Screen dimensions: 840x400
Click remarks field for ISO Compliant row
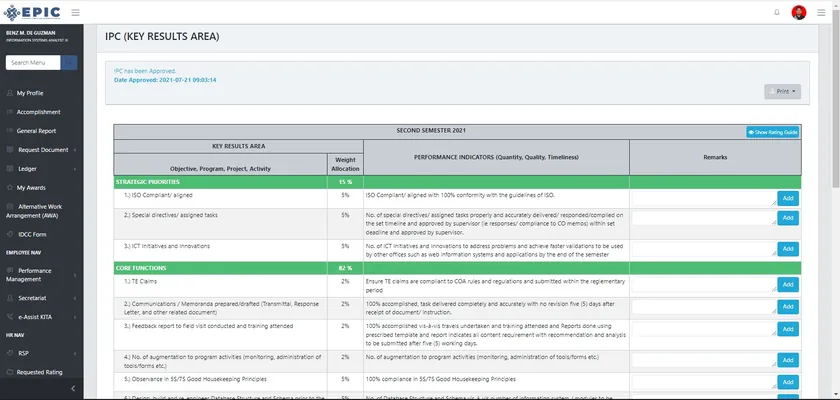(x=703, y=199)
